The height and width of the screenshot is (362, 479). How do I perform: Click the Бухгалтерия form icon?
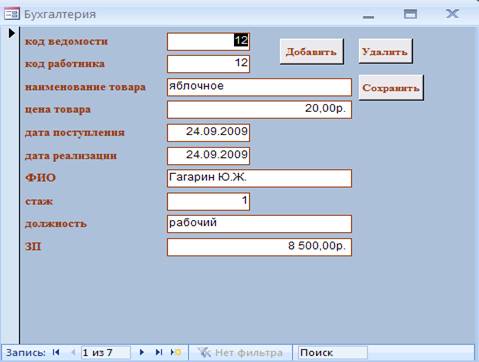12,14
